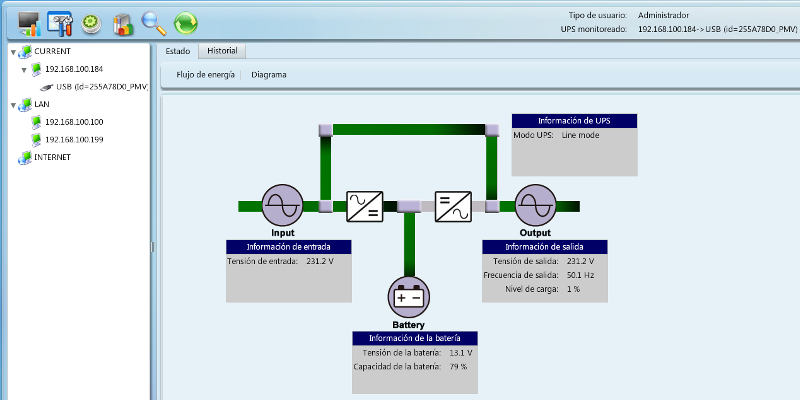Open the monitor with bar chart toolbar icon
This screenshot has height=400, width=800.
(29, 23)
